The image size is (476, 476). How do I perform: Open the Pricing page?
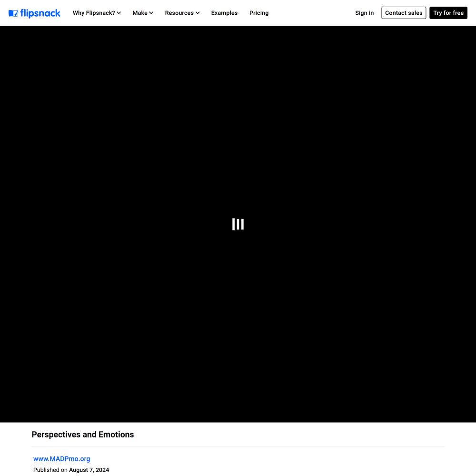pos(259,13)
